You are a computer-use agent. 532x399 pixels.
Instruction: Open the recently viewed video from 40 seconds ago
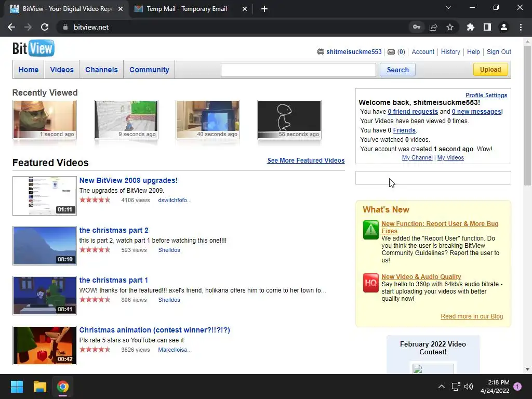(208, 119)
